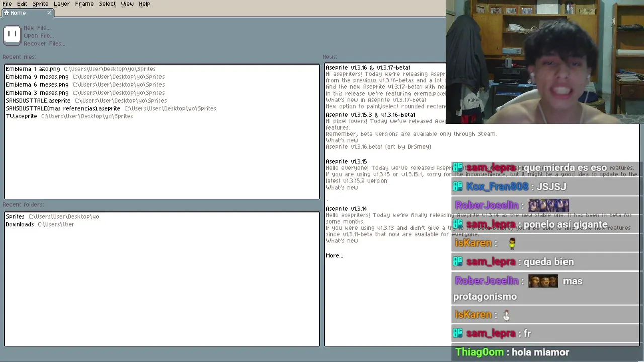
Task: Open the File menu
Action: (7, 4)
